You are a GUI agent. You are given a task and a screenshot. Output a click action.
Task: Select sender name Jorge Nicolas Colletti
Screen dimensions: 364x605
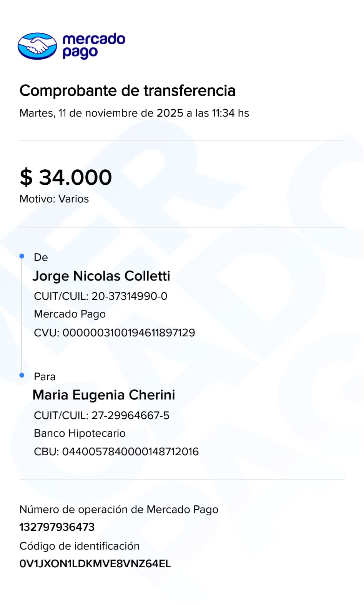click(x=101, y=276)
